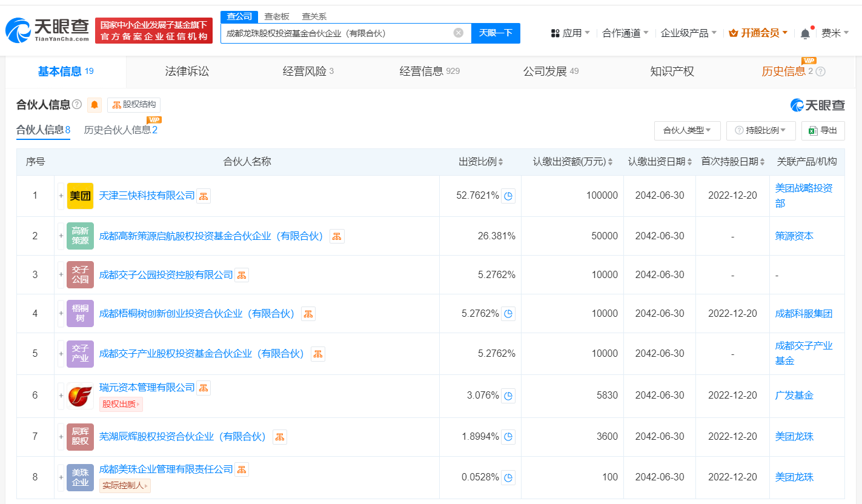This screenshot has height=504, width=862.
Task: Sort partners by 出资比例 column
Action: click(502, 161)
